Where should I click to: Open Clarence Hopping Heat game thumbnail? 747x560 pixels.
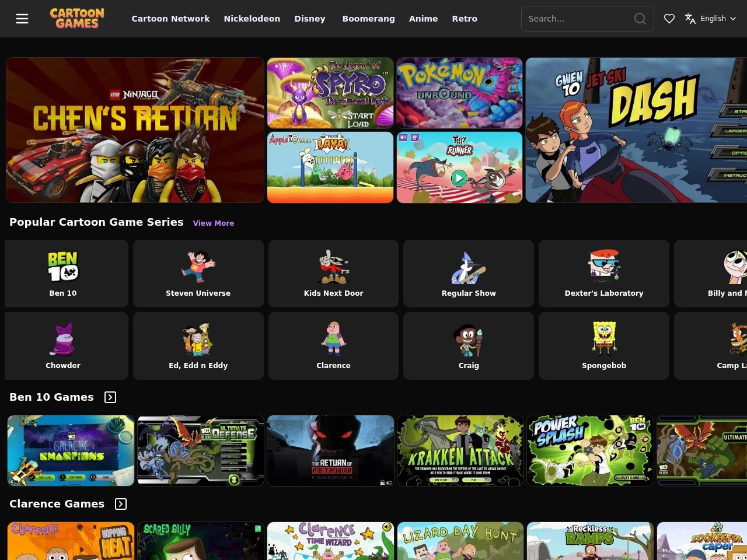point(71,541)
